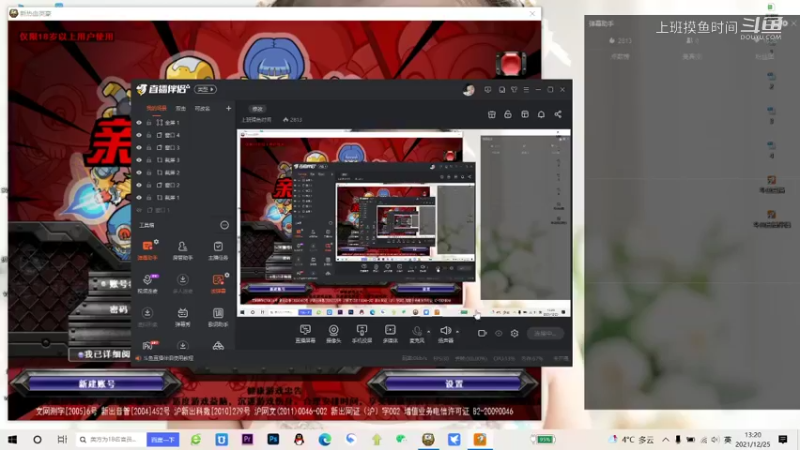Expand the microphone options arrow
The height and width of the screenshot is (450, 800).
(x=429, y=332)
